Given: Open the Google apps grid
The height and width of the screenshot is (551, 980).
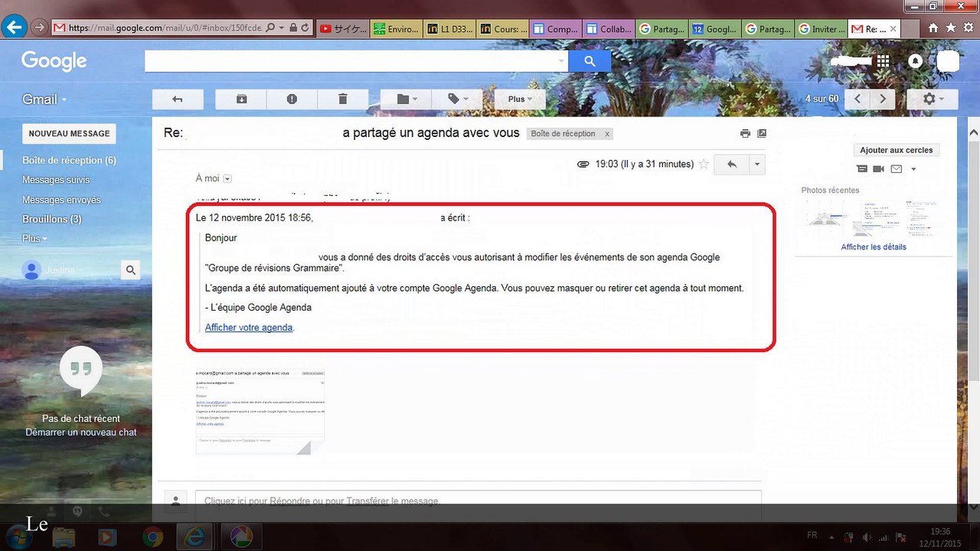Looking at the screenshot, I should [x=884, y=61].
